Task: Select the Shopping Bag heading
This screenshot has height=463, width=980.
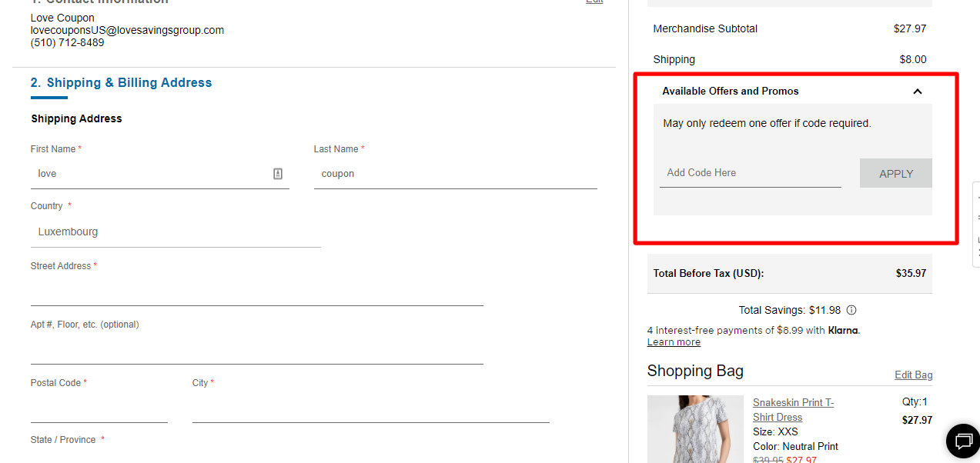Action: (695, 371)
